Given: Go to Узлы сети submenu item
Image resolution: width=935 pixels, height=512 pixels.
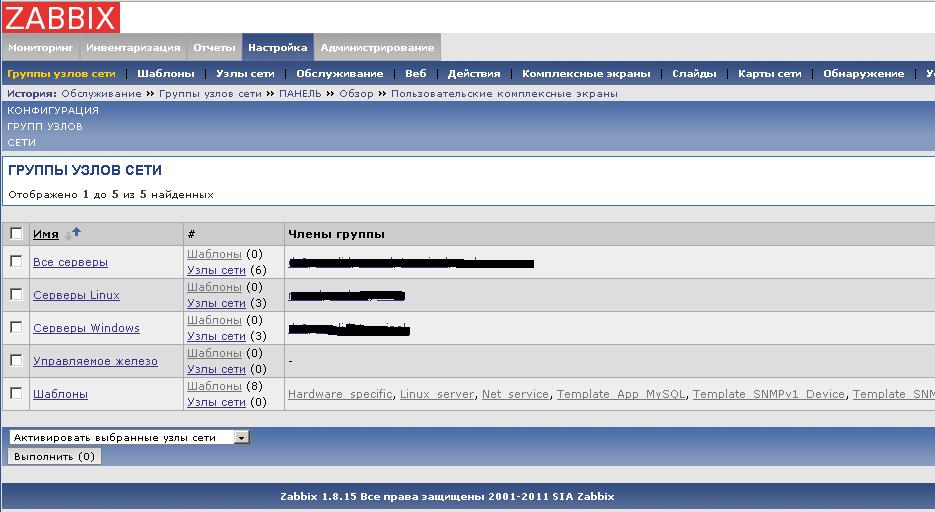Looking at the screenshot, I should pyautogui.click(x=245, y=74).
